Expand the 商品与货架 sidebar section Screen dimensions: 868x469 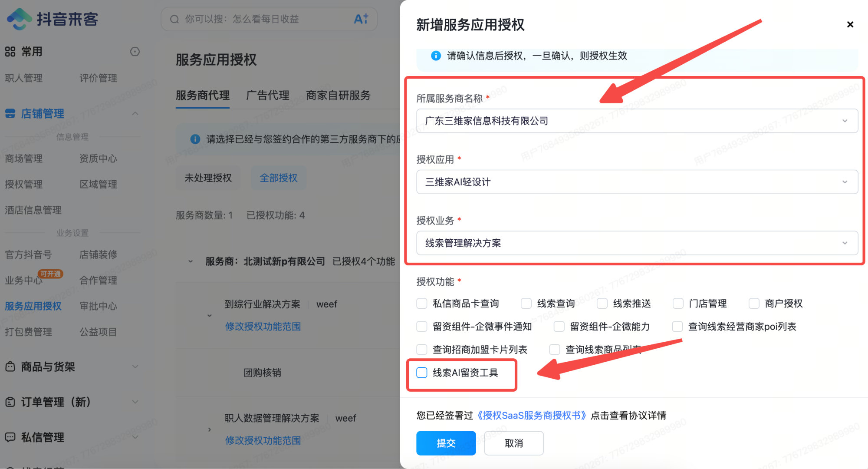pos(135,367)
